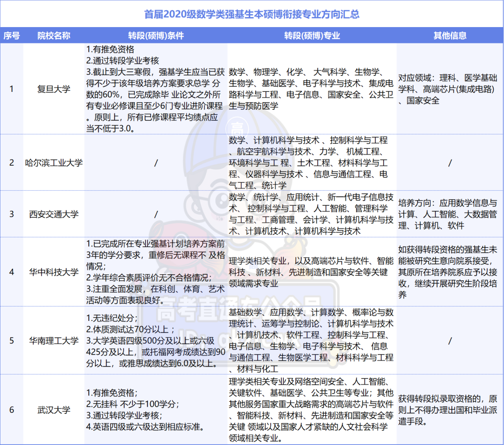Click the slash cell beside 哈尔滨工业大学 conditions
This screenshot has width=504, height=445.
[155, 163]
